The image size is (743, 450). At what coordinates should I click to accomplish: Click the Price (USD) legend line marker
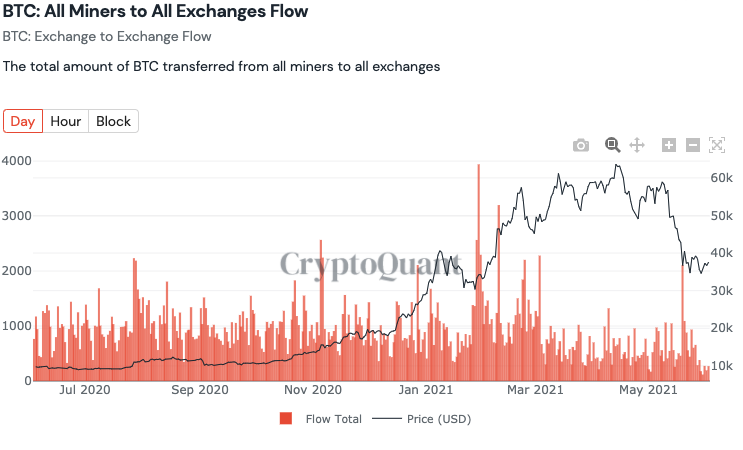[x=386, y=419]
